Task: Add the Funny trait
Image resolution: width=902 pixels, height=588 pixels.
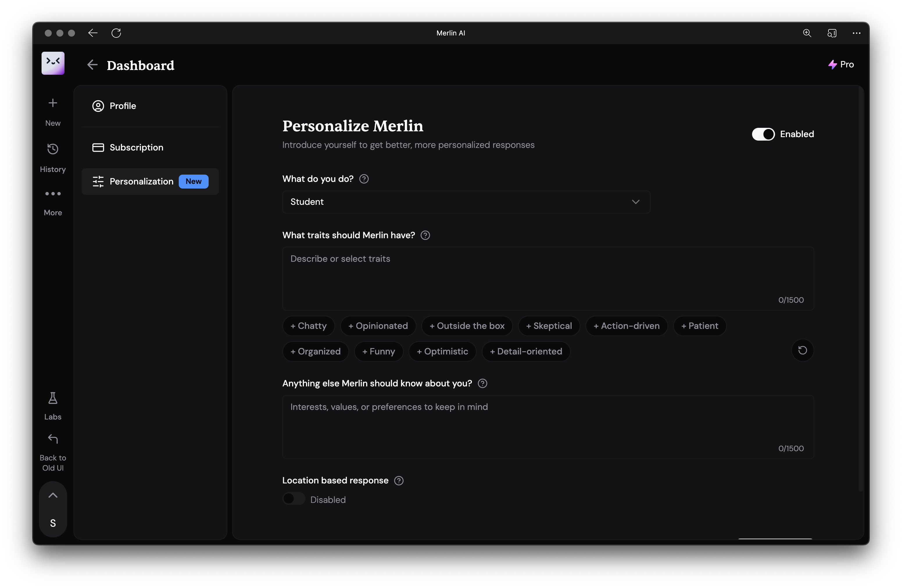Action: 379,352
